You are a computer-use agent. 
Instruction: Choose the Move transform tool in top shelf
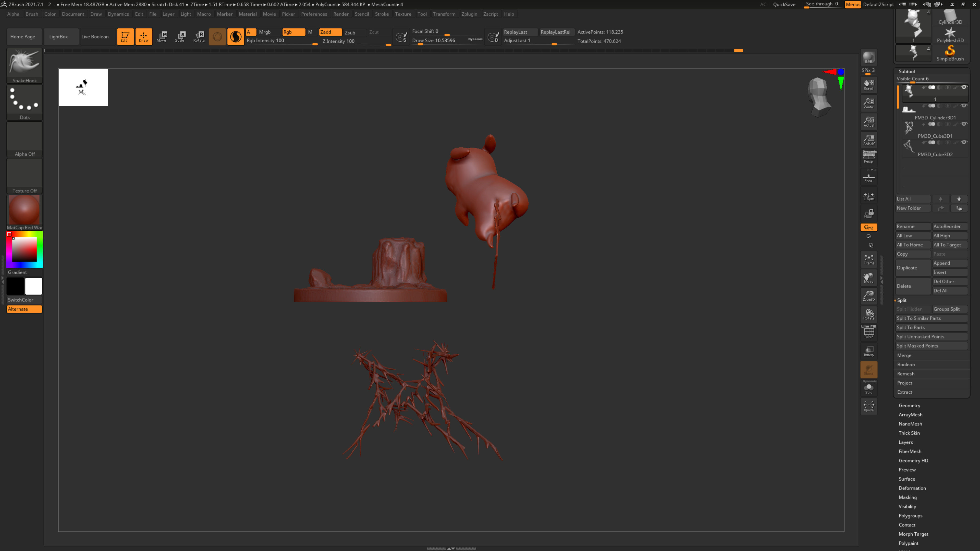tap(162, 36)
